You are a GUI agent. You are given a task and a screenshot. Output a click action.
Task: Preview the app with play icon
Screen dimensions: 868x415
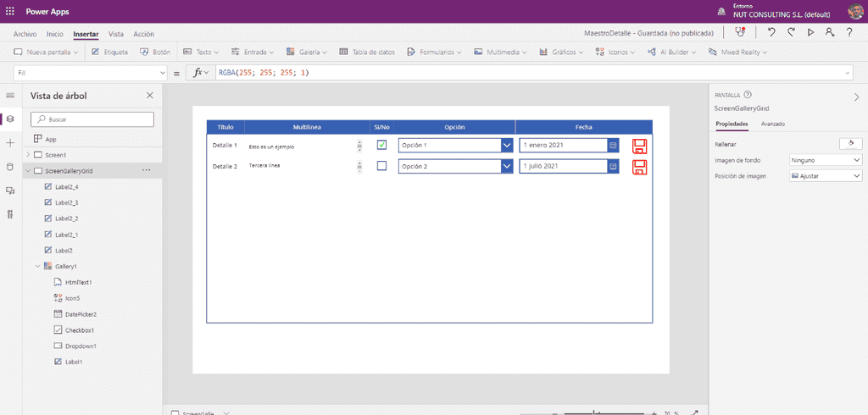[x=810, y=33]
